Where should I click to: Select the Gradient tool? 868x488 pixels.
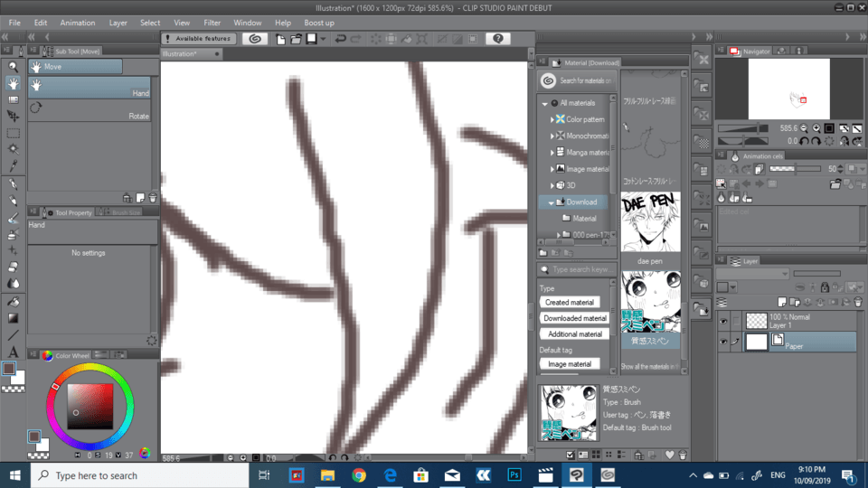13,319
